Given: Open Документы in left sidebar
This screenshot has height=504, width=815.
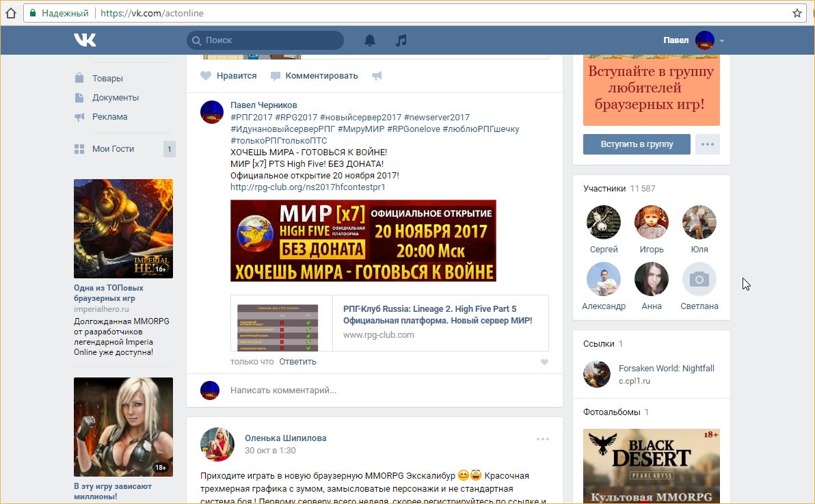Looking at the screenshot, I should 115,97.
